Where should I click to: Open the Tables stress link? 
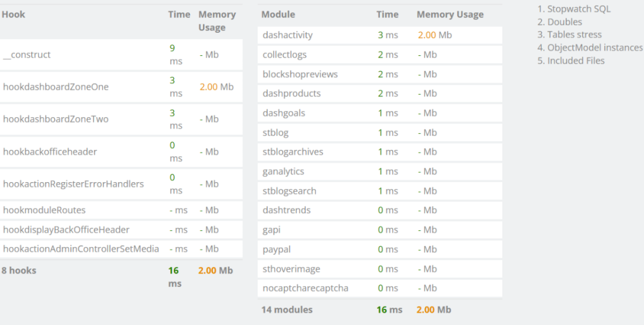[x=574, y=35]
